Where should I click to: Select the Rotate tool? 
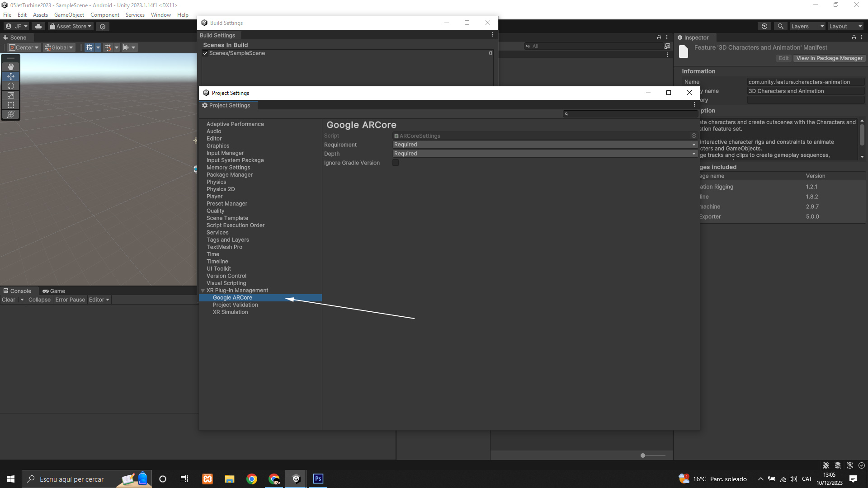(x=11, y=86)
